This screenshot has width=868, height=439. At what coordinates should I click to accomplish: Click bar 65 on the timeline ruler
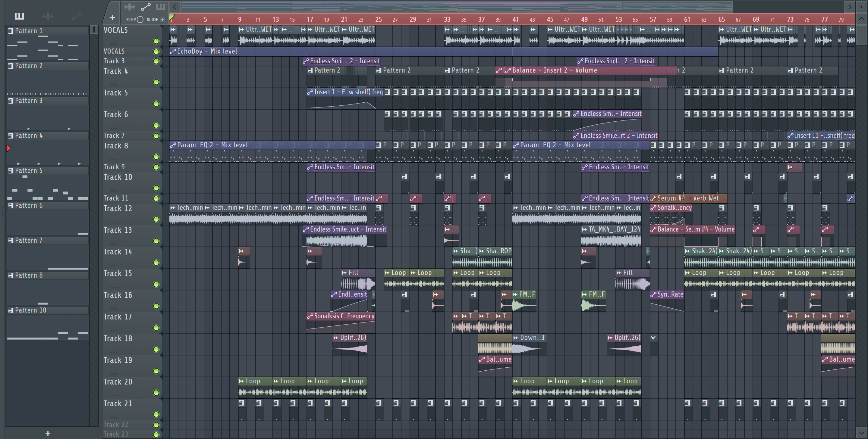click(x=722, y=19)
